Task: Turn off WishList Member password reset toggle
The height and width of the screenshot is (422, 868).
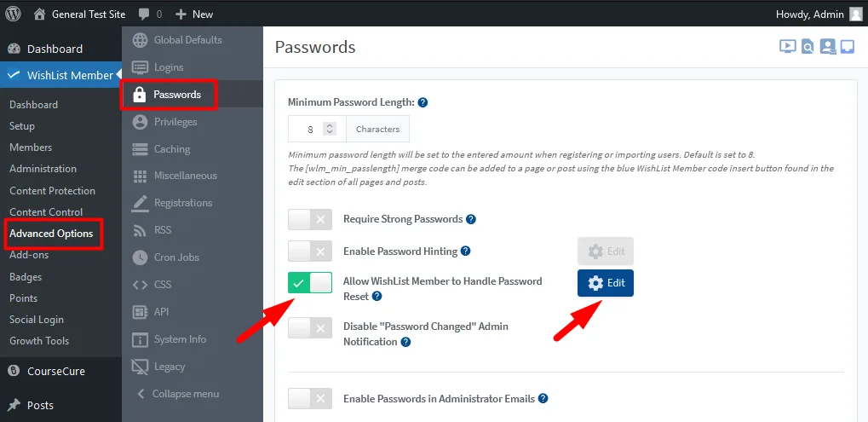Action: tap(310, 282)
